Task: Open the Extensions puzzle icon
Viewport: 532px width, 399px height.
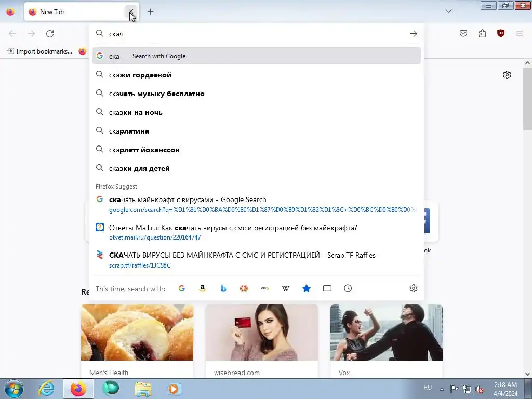Action: click(482, 33)
